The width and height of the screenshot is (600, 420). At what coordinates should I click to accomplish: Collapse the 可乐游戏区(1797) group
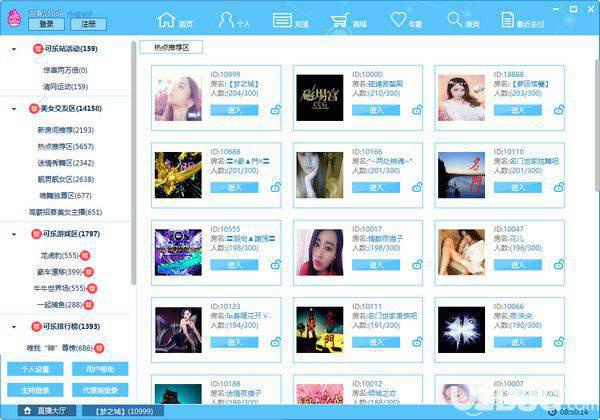tap(14, 234)
